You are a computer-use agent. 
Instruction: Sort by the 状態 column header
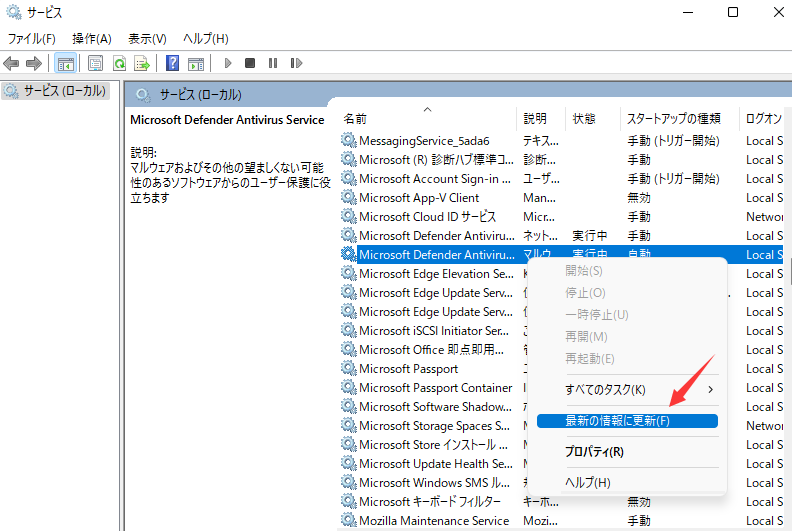[x=592, y=119]
